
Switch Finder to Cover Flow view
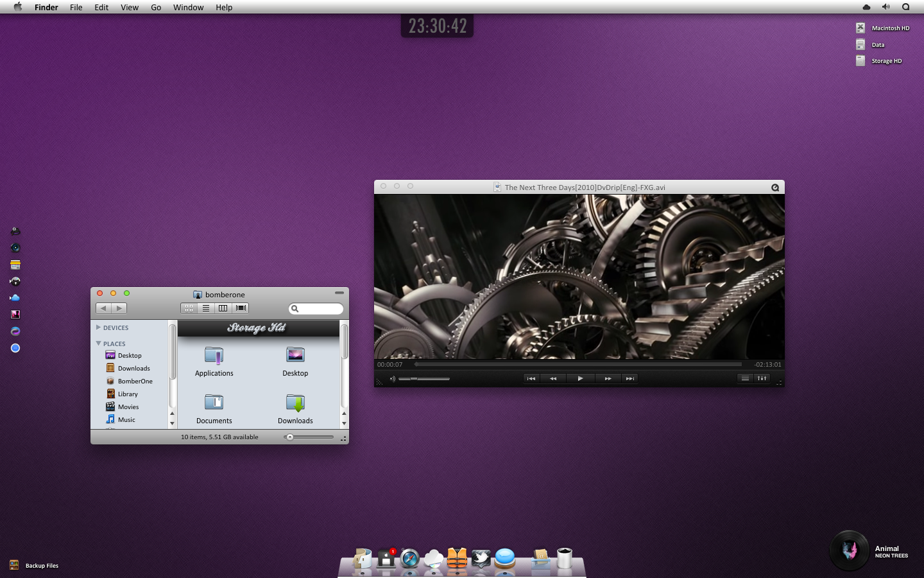(241, 308)
